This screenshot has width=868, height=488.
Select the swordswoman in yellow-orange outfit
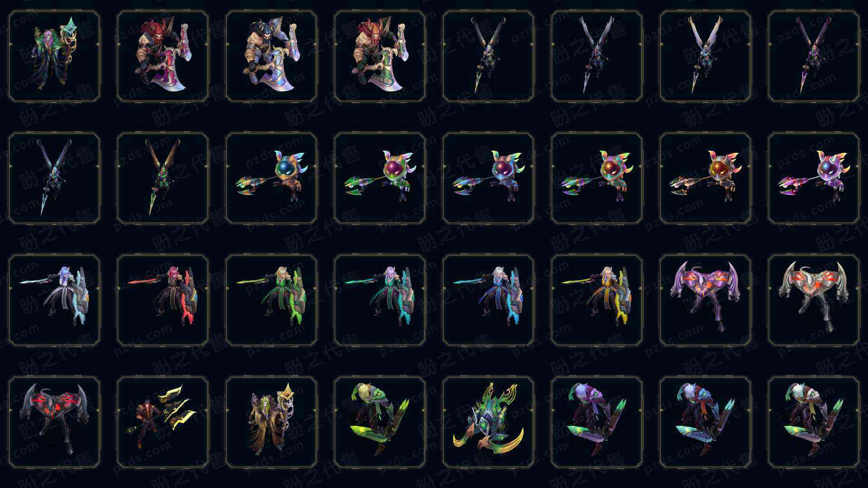(x=597, y=300)
